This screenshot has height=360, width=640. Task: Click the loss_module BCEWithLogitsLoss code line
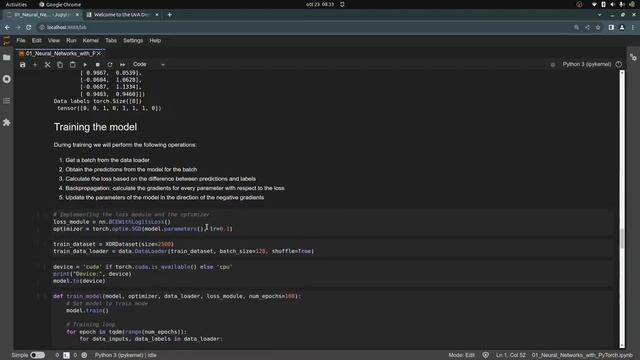click(x=112, y=222)
